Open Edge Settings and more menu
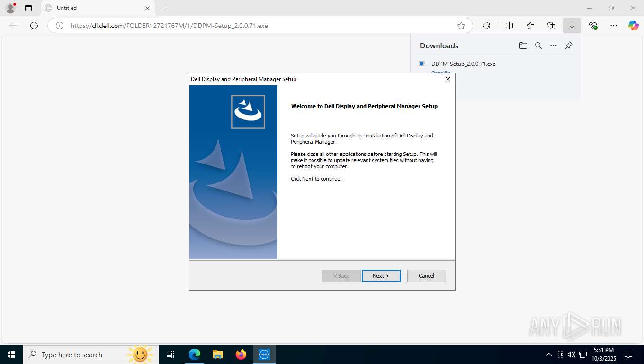Viewport: 644px width, 364px height. (614, 26)
